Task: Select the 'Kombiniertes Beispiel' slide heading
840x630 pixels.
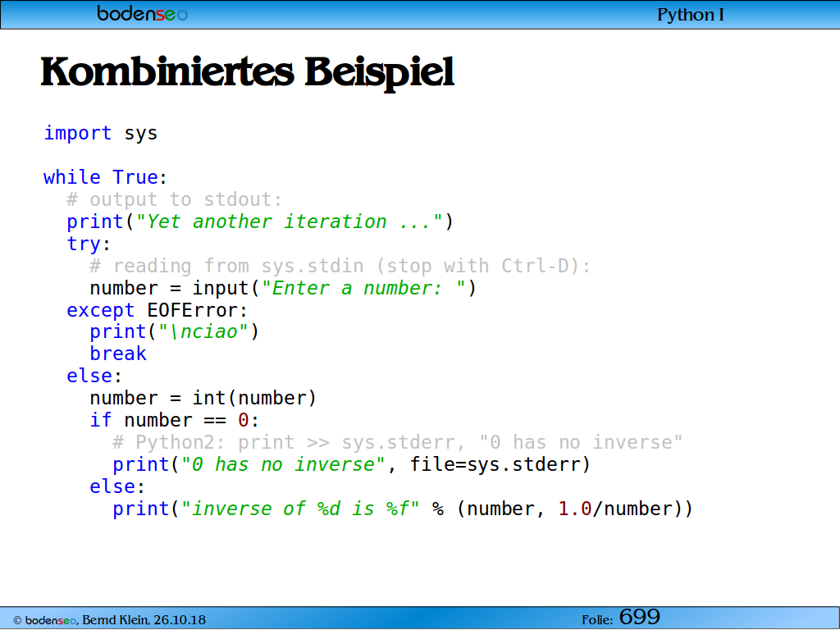Action: [248, 72]
